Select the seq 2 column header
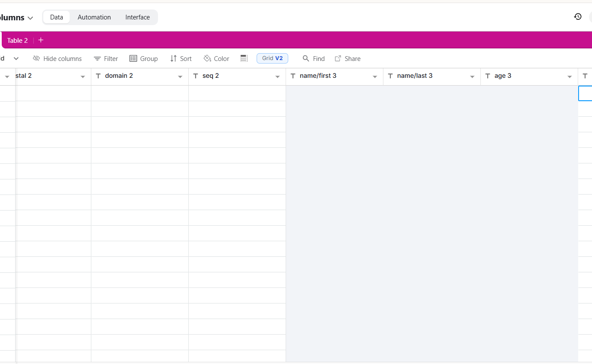 (237, 77)
